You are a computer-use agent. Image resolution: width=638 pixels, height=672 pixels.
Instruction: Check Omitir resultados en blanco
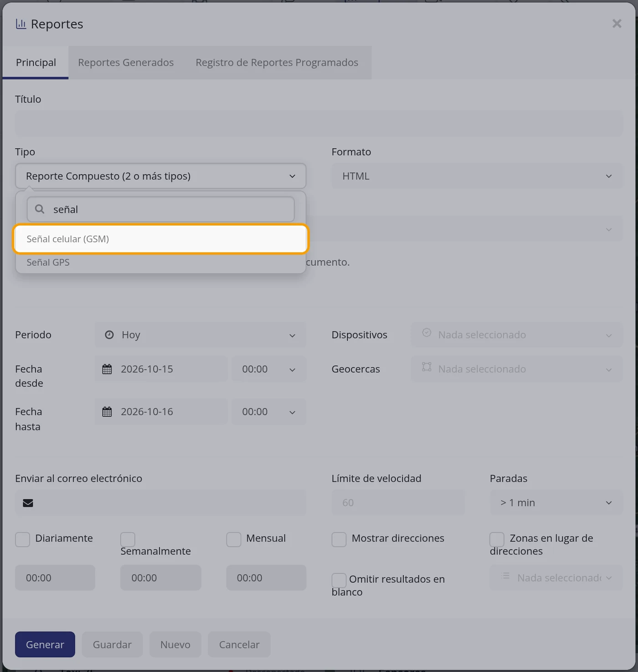[339, 580]
